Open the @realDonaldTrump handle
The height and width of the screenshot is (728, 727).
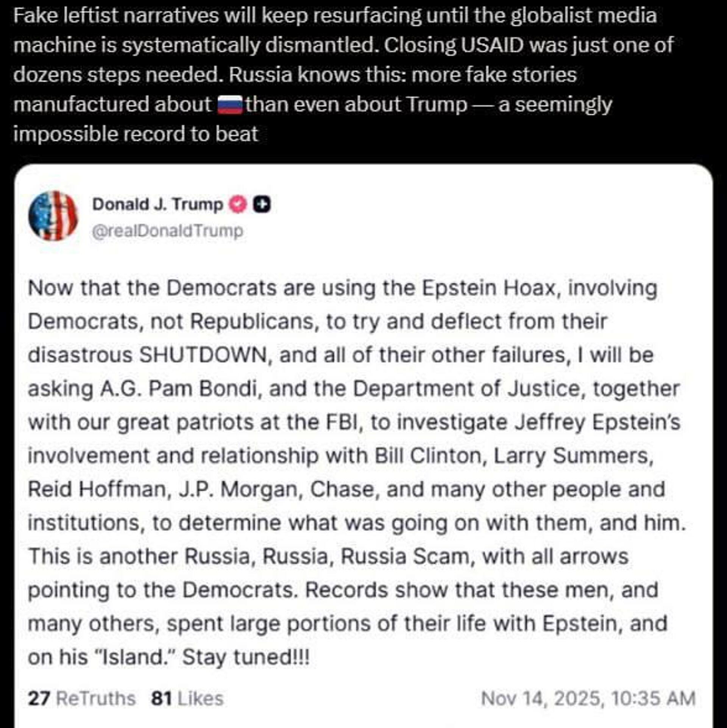167,231
